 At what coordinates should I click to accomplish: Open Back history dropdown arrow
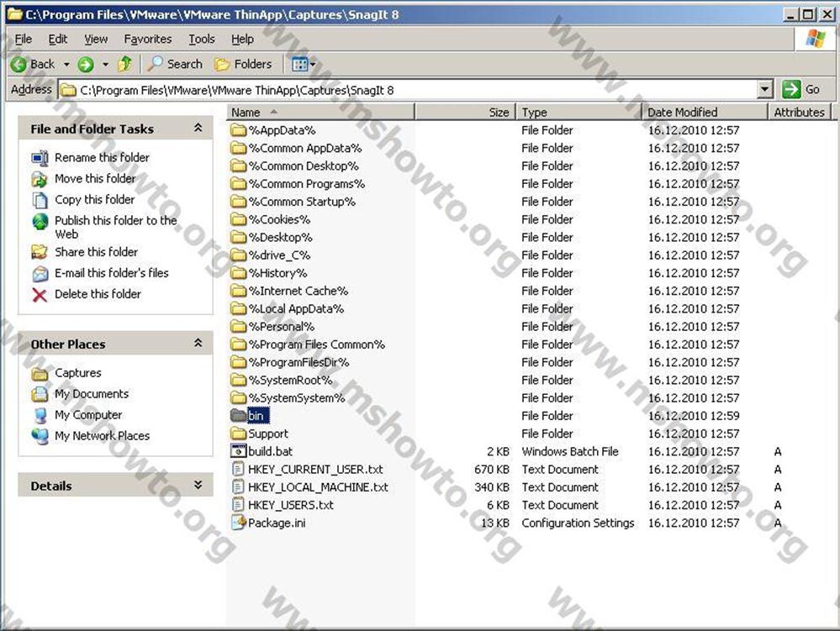[66, 65]
